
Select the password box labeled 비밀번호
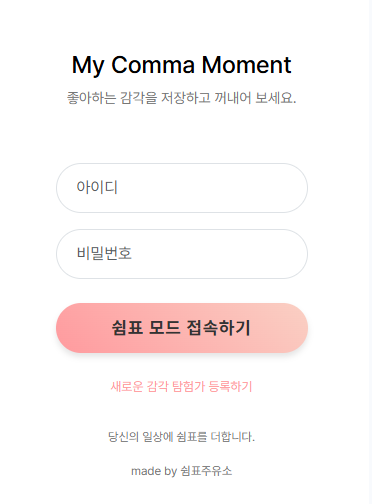point(182,254)
